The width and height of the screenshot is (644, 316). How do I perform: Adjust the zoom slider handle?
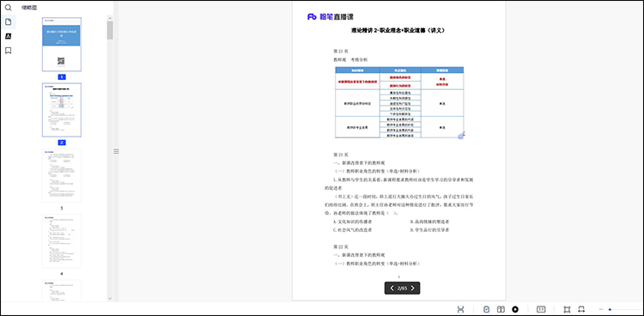(x=610, y=309)
